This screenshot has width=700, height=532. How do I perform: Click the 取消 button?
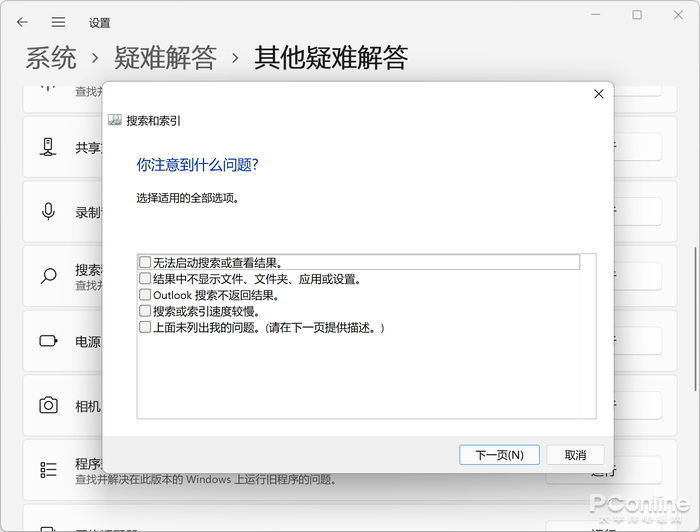tap(575, 455)
